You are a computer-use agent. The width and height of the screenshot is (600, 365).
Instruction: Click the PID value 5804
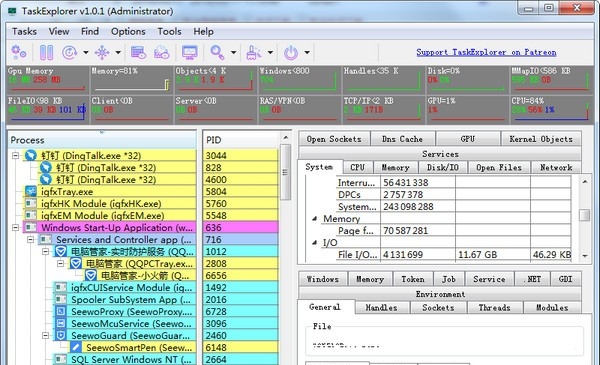pyautogui.click(x=216, y=191)
